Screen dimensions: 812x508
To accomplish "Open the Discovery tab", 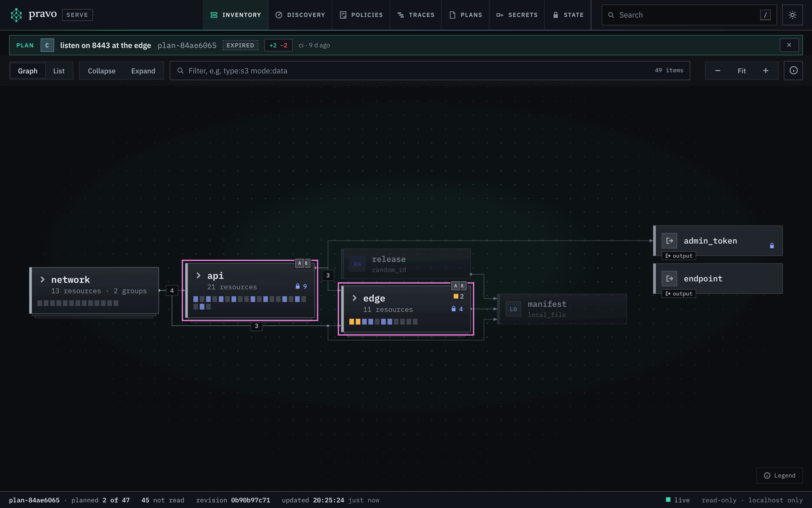I will [300, 15].
